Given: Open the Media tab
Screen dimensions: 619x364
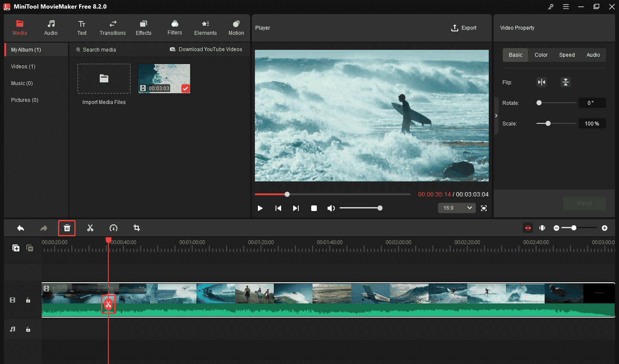Looking at the screenshot, I should click(x=20, y=28).
